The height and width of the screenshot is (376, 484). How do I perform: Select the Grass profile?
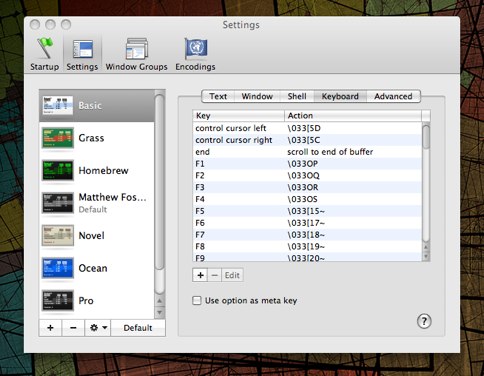[97, 138]
